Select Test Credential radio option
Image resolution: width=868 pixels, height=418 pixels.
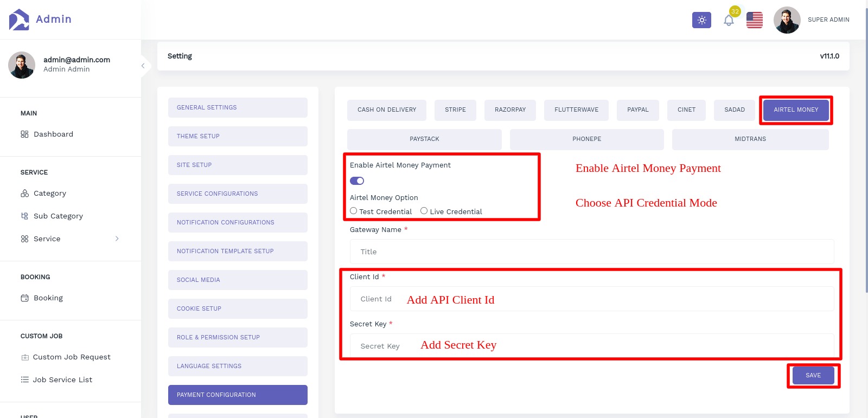pos(354,211)
